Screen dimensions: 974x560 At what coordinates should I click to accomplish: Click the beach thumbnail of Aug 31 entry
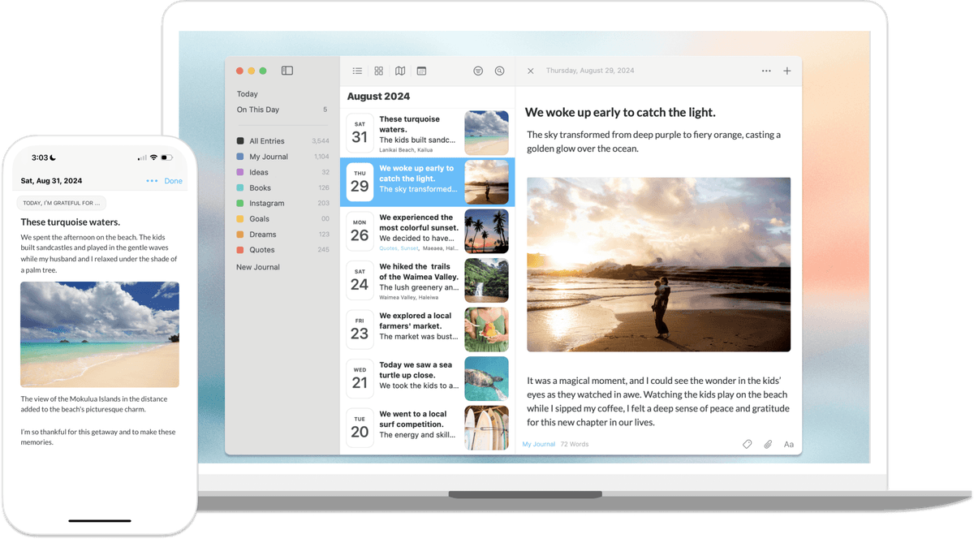point(487,133)
